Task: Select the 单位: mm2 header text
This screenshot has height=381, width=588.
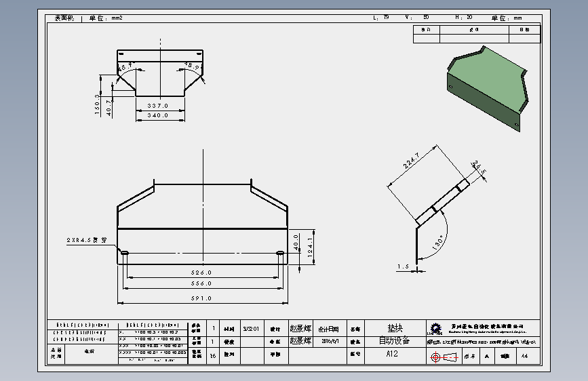Action: coord(106,18)
